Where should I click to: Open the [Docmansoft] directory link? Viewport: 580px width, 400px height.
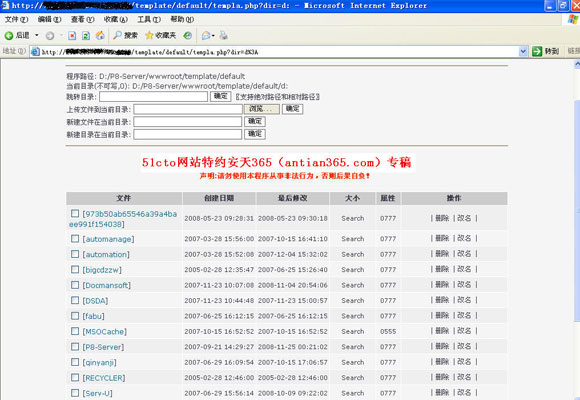tap(107, 286)
